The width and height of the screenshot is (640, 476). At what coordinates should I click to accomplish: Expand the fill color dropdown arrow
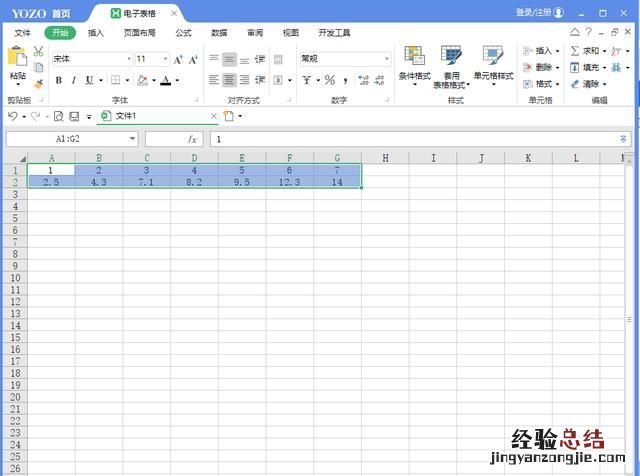(x=154, y=80)
